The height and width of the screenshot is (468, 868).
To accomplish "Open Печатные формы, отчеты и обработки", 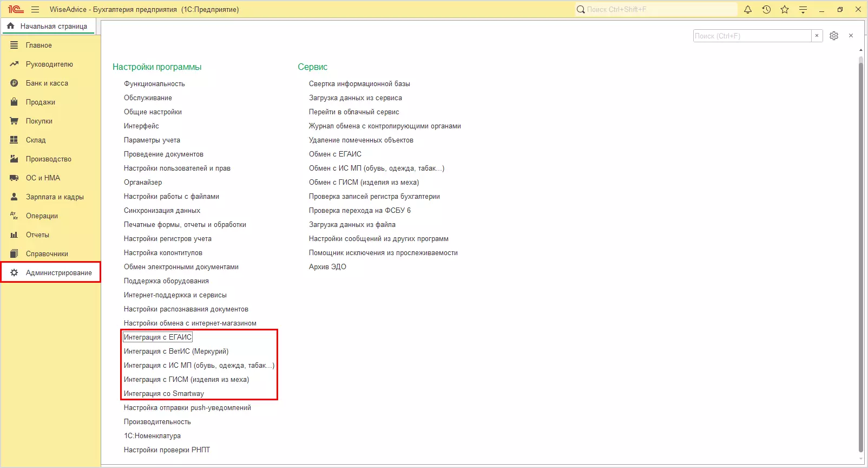I will (x=185, y=225).
